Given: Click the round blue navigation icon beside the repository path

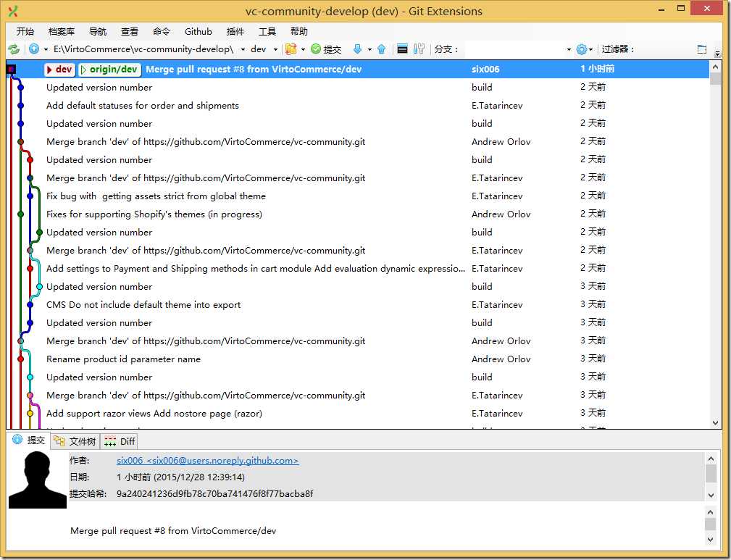Looking at the screenshot, I should (x=34, y=49).
